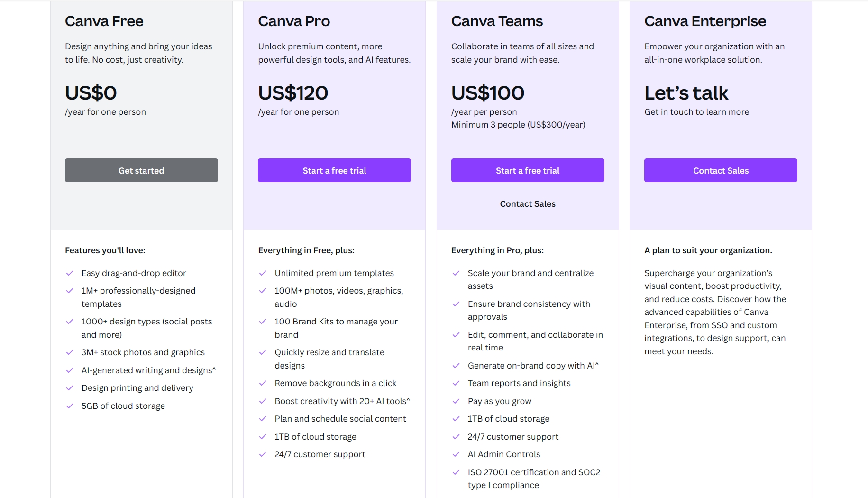
Task: Click the checkmark beside 'Unlimited premium templates'
Action: [x=263, y=273]
